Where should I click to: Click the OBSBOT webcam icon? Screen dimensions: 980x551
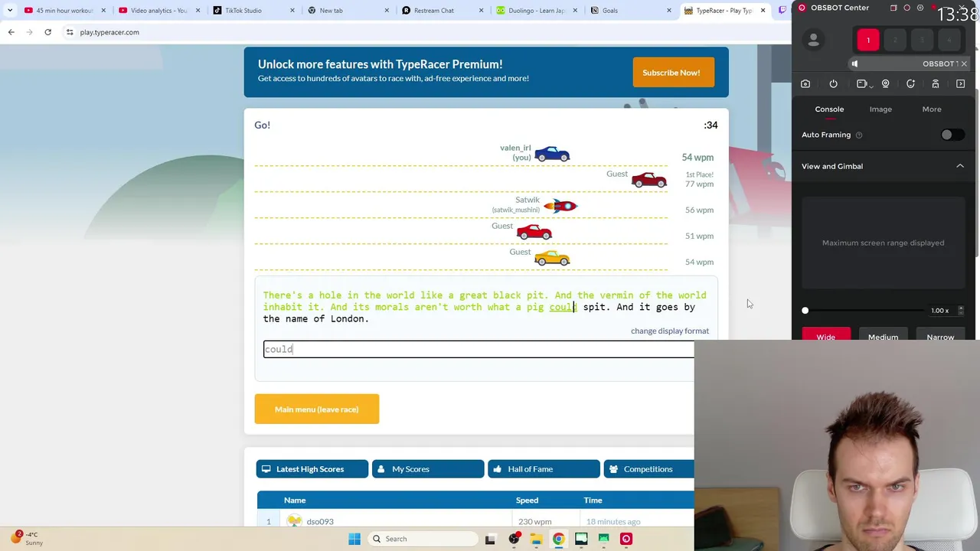coord(886,84)
